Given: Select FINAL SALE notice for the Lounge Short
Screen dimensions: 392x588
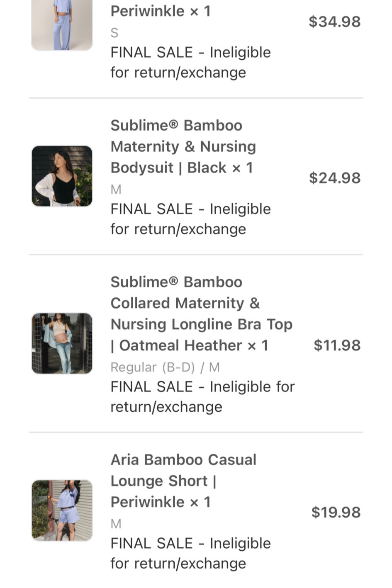Looking at the screenshot, I should pos(190,553).
